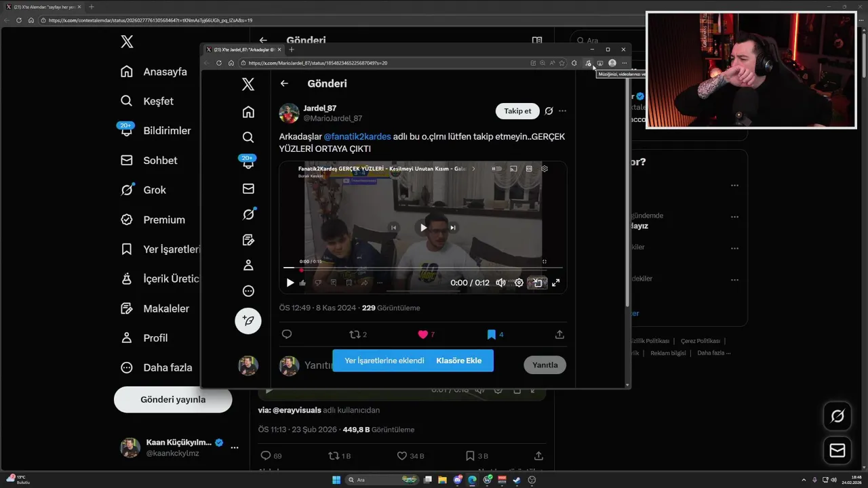This screenshot has width=868, height=488.
Task: Open the @fanatik2kardes mention link
Action: click(357, 136)
